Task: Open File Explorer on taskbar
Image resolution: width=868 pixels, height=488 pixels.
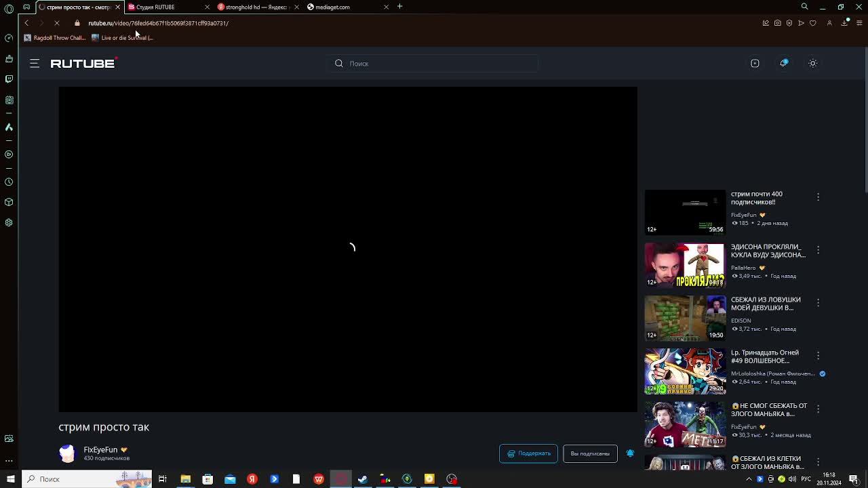Action: point(185,479)
